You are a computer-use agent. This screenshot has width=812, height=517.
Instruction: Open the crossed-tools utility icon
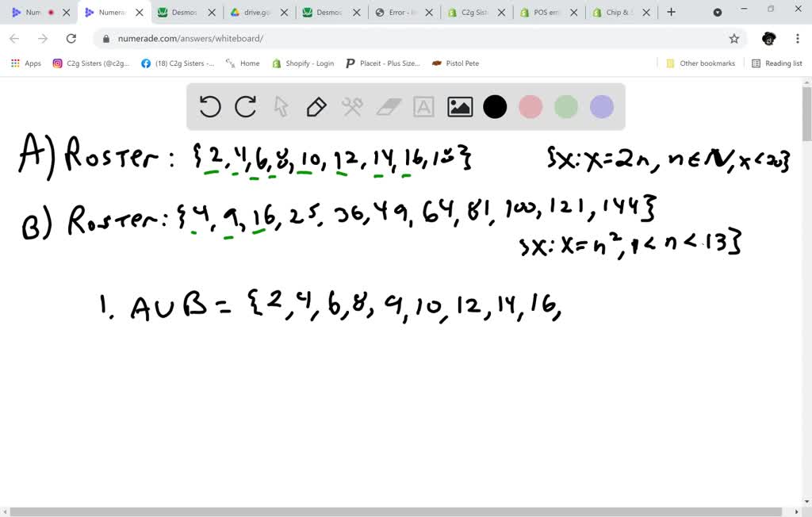tap(352, 105)
